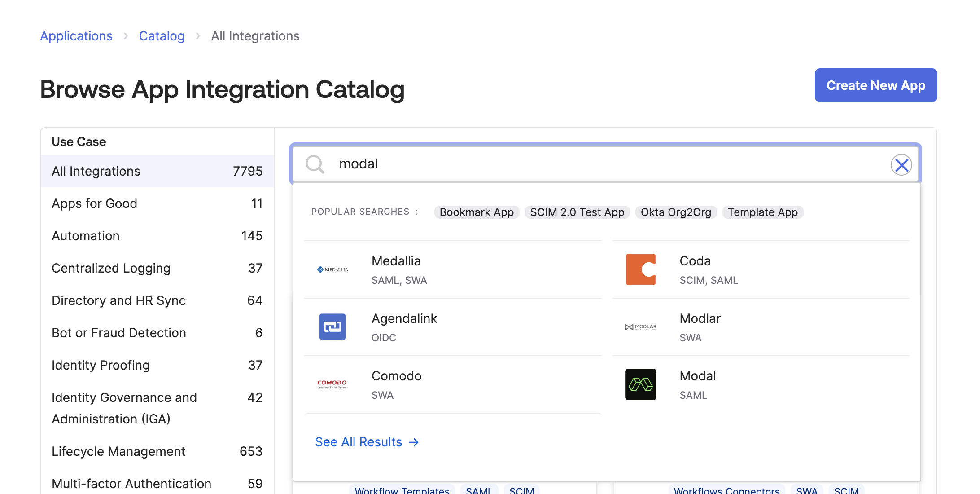Viewport: 980px width, 494px height.
Task: Click the Medallia app logo
Action: [332, 269]
